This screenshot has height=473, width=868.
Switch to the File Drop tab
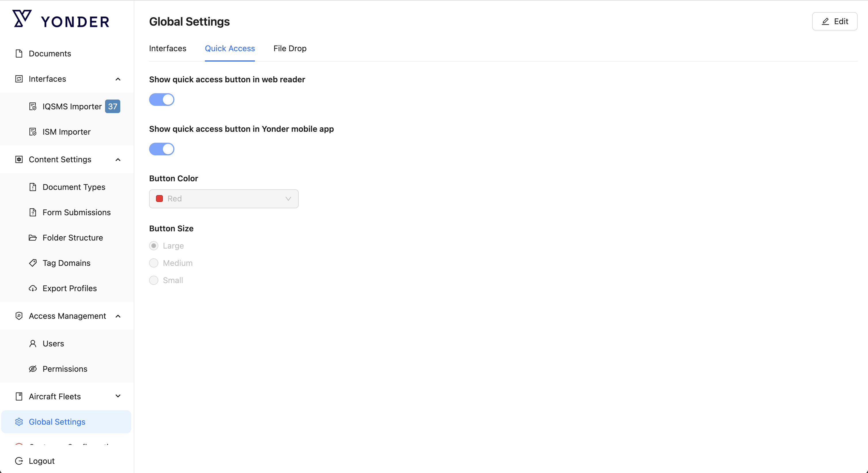click(x=290, y=49)
